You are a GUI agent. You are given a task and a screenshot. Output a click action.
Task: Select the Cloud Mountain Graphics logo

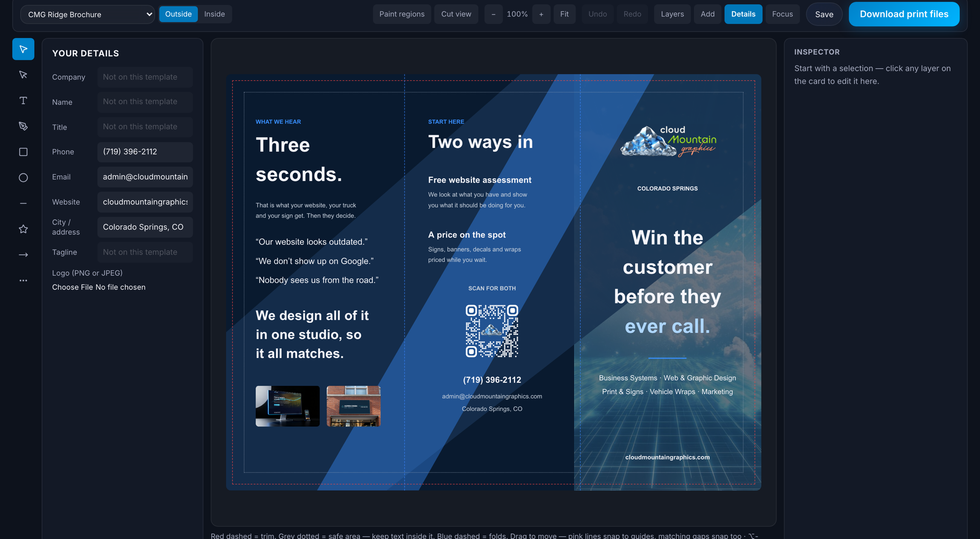(x=668, y=141)
